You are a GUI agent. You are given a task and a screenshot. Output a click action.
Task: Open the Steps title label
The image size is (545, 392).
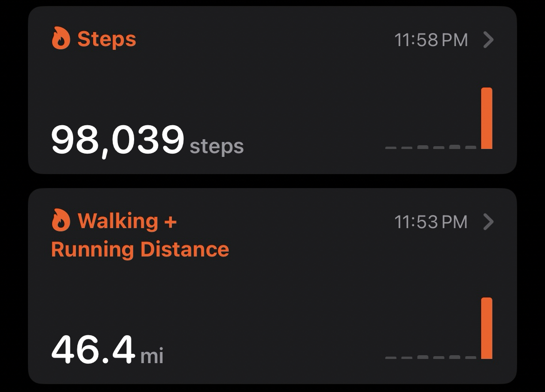pyautogui.click(x=107, y=39)
